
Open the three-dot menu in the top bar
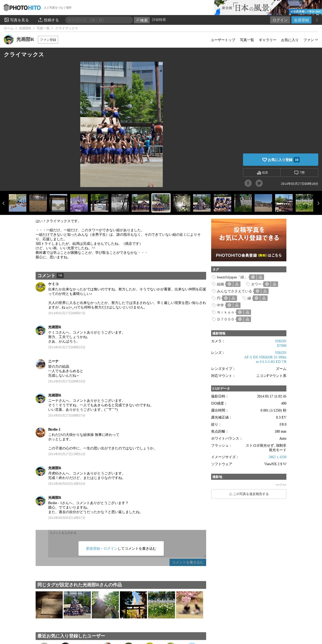click(317, 20)
